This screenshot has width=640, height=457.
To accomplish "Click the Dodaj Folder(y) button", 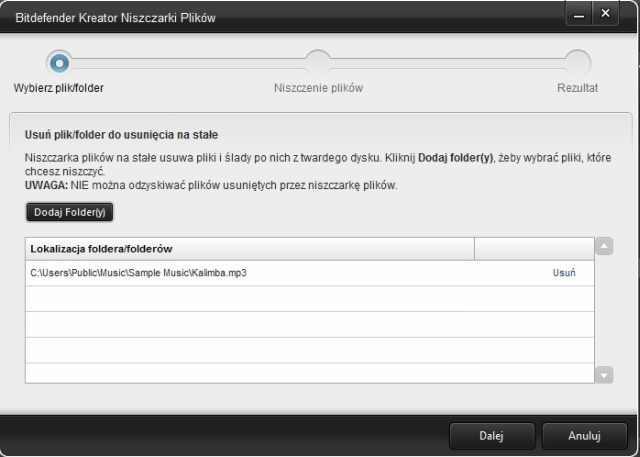I will pyautogui.click(x=70, y=212).
